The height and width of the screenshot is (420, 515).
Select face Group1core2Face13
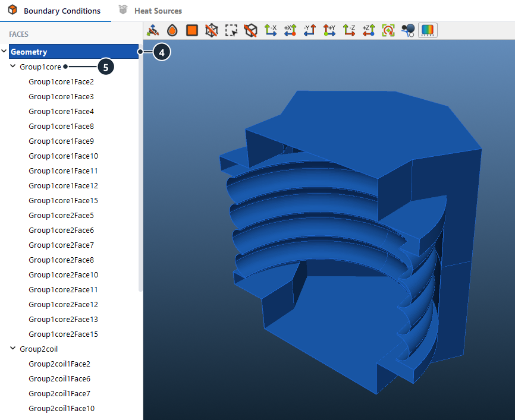[64, 319]
